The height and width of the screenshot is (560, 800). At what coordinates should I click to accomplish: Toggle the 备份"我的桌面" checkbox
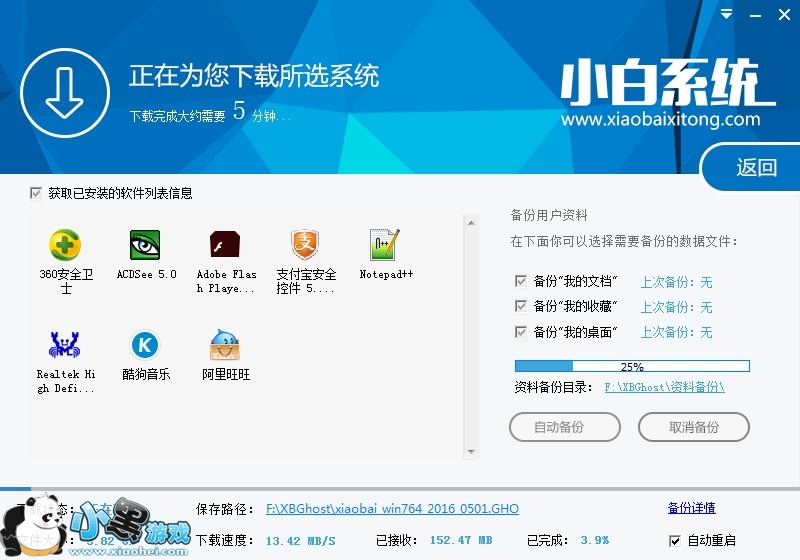[521, 332]
